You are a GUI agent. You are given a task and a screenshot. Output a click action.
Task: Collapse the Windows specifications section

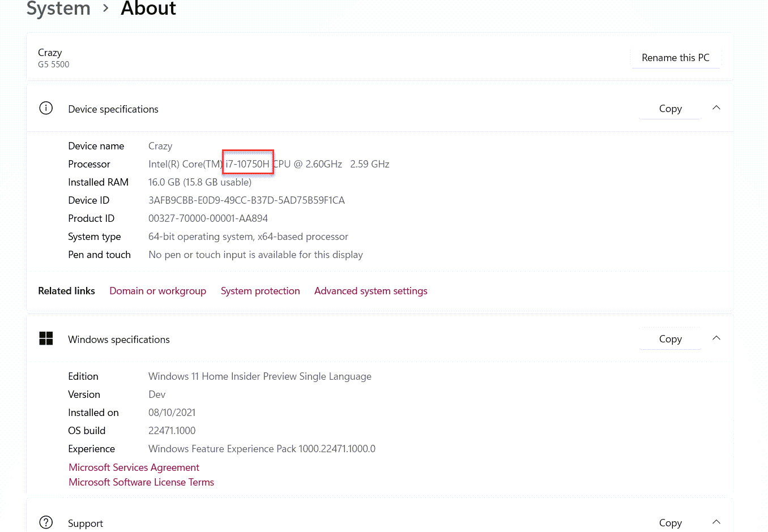(716, 338)
